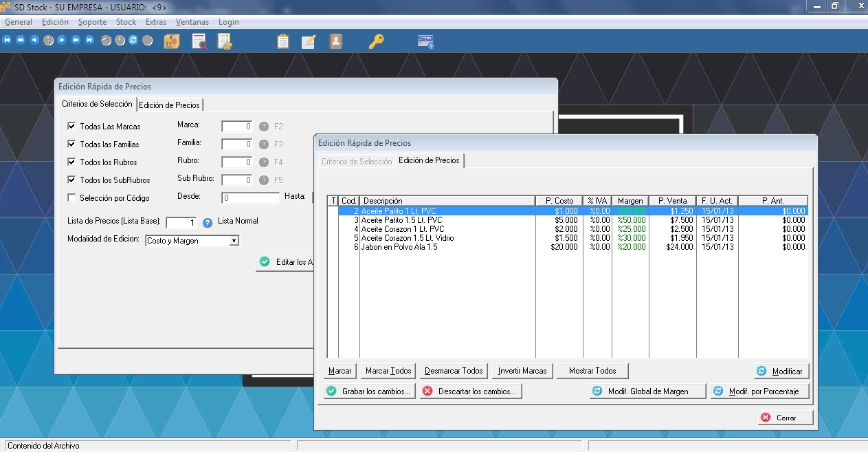Screen dimensions: 868x452
Task: Click the document with magnifier search icon
Action: (x=199, y=41)
